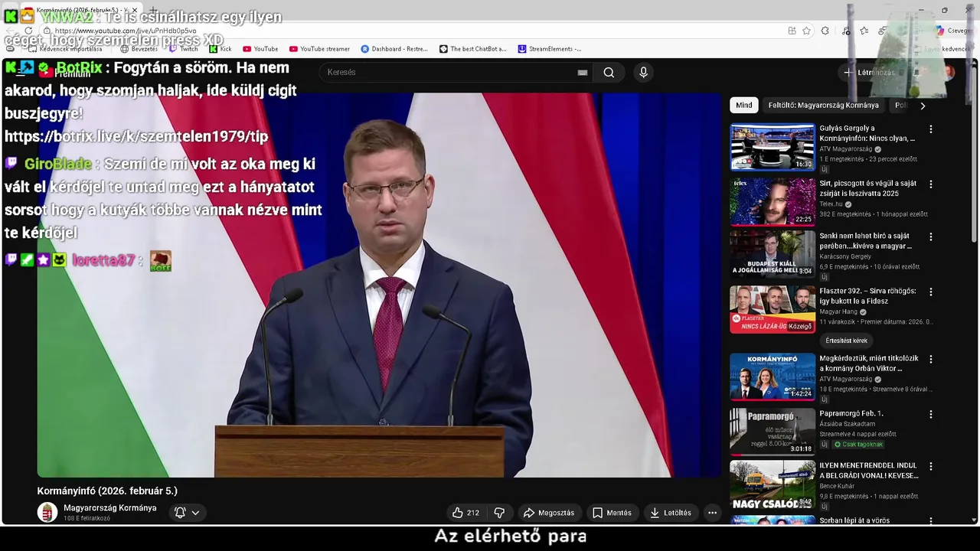Open on-screen keyboard icon in search box
This screenshot has height=551, width=980.
click(x=583, y=73)
